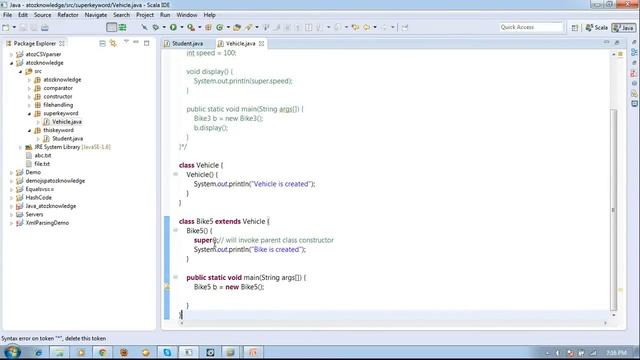Click Collapse All in Package Explorer

click(102, 43)
